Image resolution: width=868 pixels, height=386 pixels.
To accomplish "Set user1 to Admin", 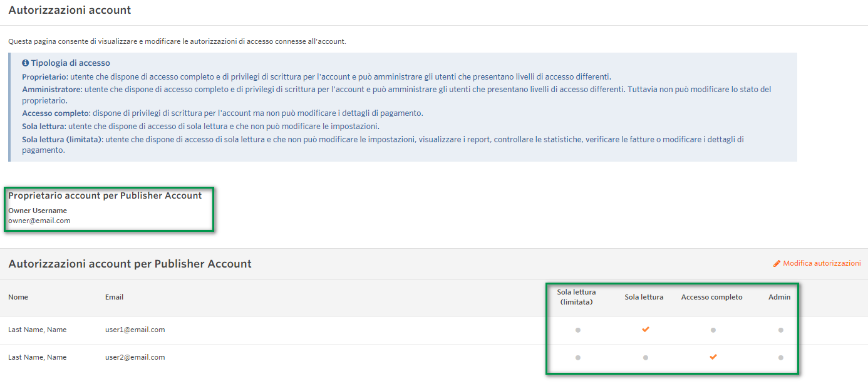I will 780,330.
